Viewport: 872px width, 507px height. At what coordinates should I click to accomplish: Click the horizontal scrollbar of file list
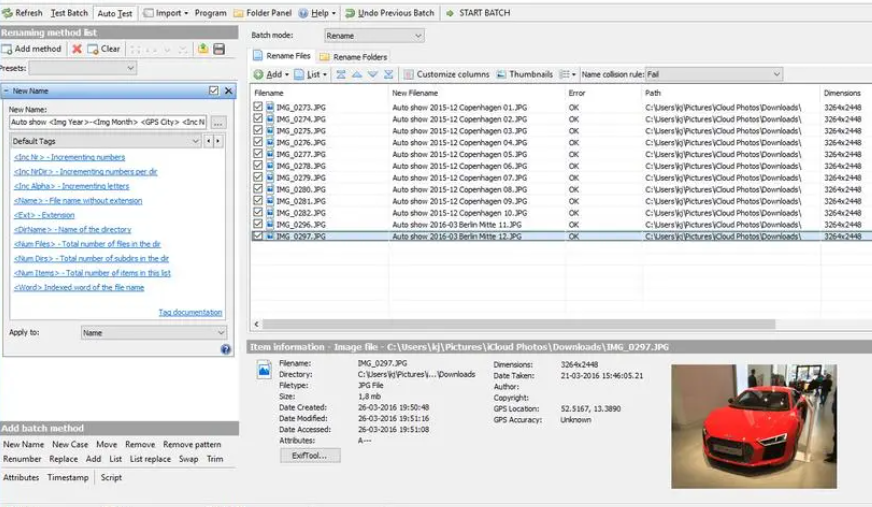point(519,324)
